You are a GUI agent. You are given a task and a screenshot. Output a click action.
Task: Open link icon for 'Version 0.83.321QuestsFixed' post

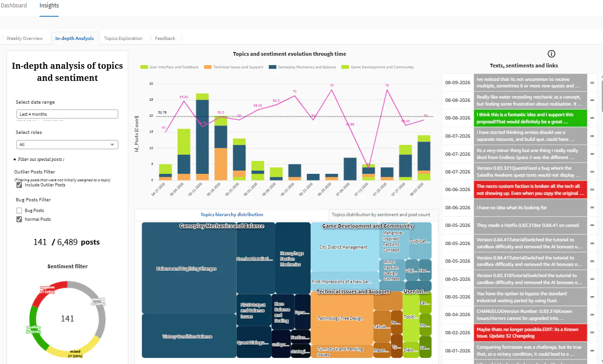click(x=592, y=172)
